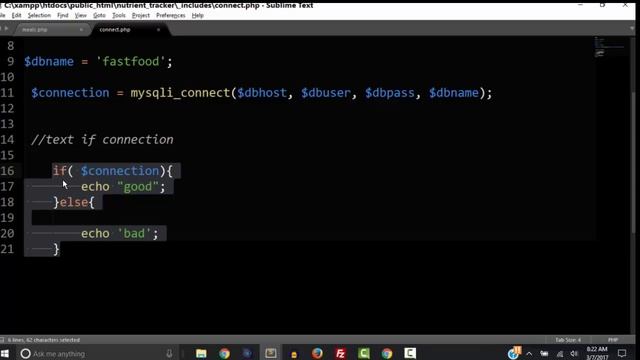Open the Windows Start menu

(5, 353)
